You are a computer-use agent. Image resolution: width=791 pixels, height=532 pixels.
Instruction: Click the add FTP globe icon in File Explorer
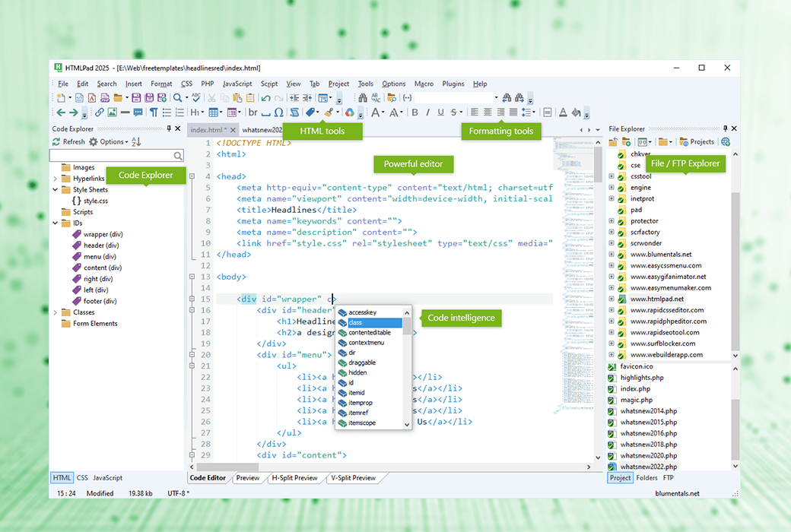[726, 141]
